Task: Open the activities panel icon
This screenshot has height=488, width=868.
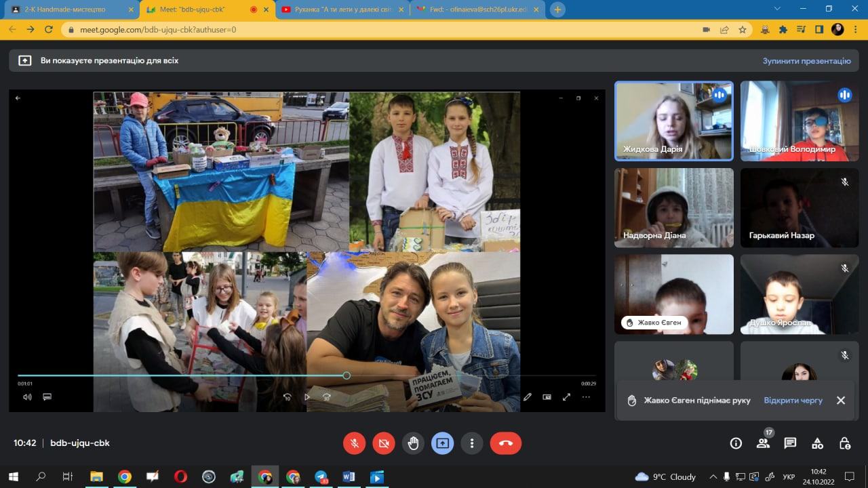Action: tap(817, 443)
